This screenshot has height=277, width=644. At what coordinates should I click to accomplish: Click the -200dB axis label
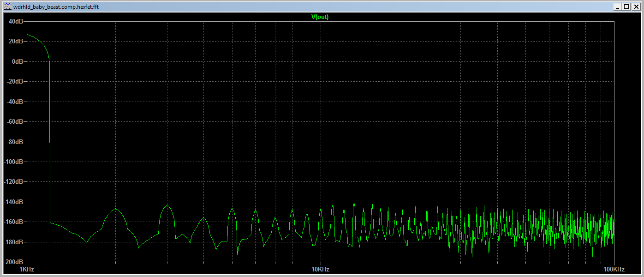(14, 262)
